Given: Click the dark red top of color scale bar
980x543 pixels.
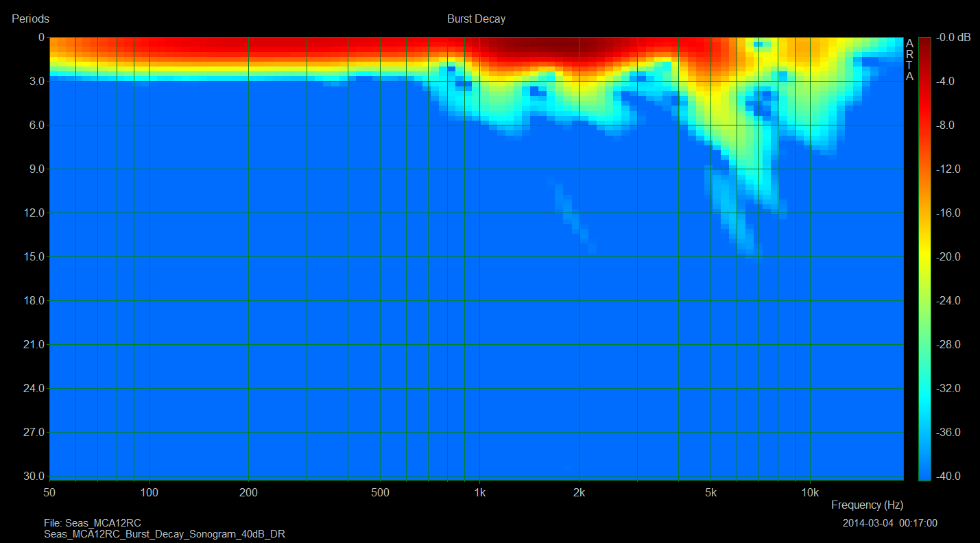Looking at the screenshot, I should click(x=924, y=41).
